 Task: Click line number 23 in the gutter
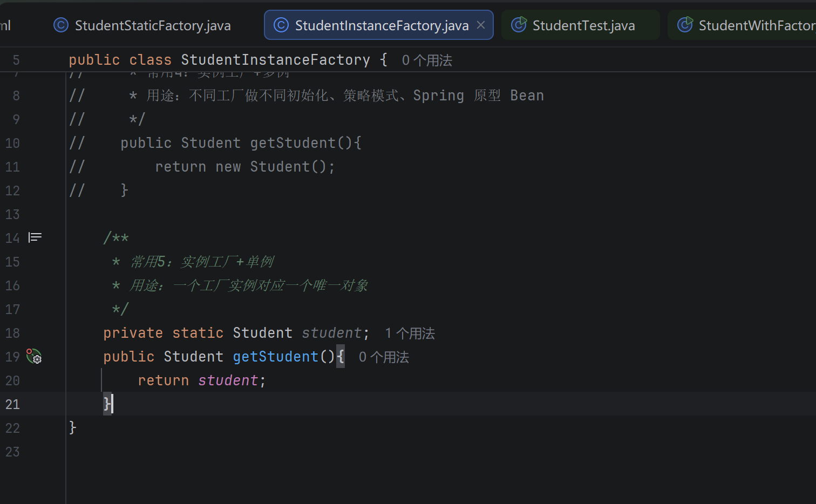pyautogui.click(x=12, y=452)
